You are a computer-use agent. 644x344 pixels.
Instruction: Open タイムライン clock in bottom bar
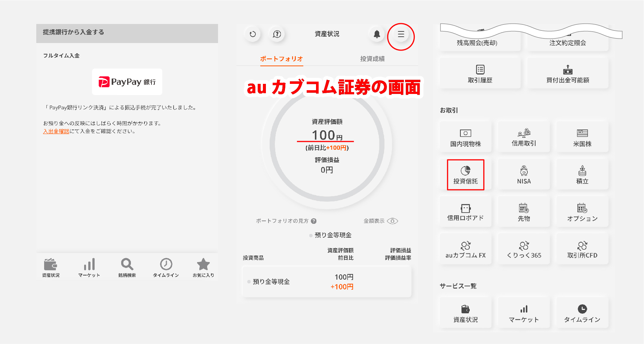pos(166,268)
